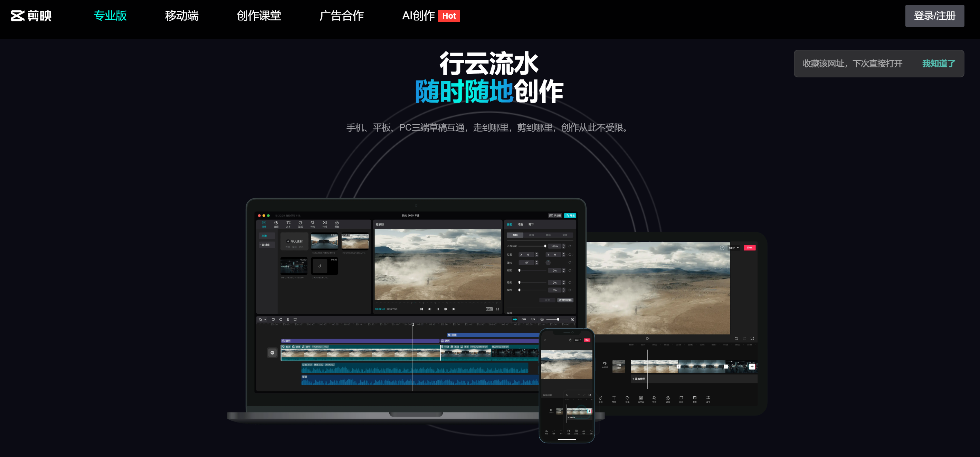Open the 广告合作 page
This screenshot has width=980, height=457.
(x=341, y=16)
